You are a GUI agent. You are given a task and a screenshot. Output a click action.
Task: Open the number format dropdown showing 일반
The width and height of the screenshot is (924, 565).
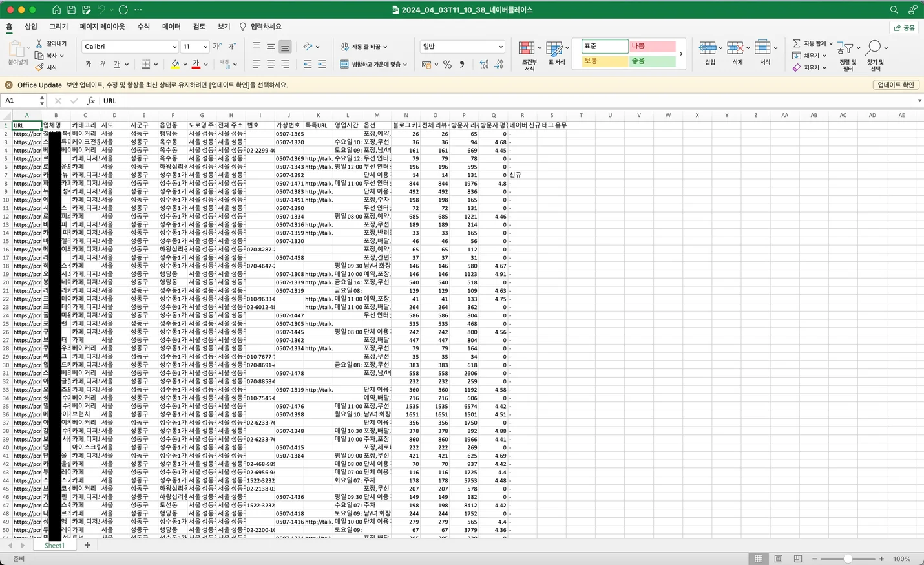point(501,47)
